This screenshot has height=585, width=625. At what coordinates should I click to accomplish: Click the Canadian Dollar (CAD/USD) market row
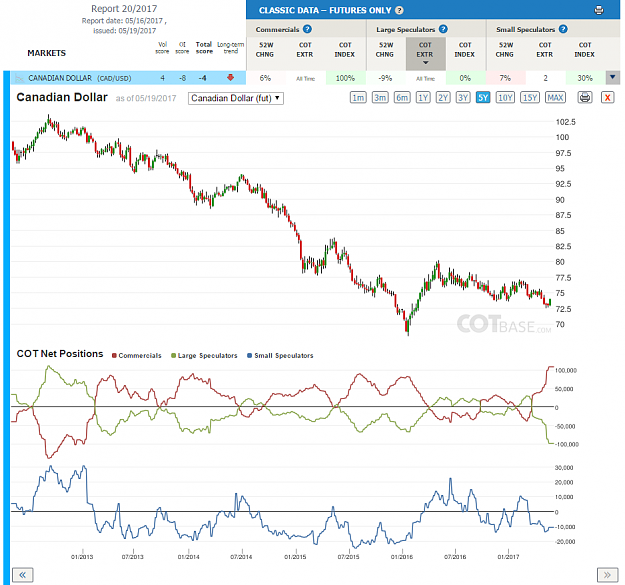click(x=128, y=78)
